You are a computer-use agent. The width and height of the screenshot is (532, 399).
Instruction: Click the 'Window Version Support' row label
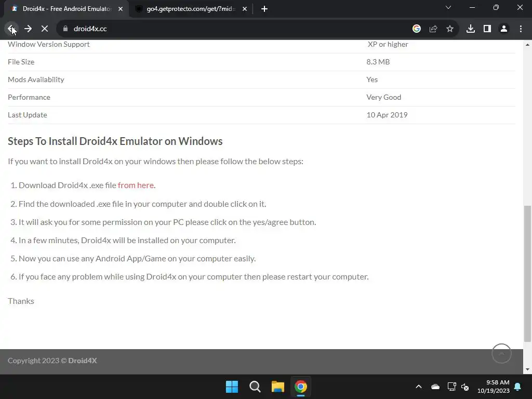[x=48, y=44]
